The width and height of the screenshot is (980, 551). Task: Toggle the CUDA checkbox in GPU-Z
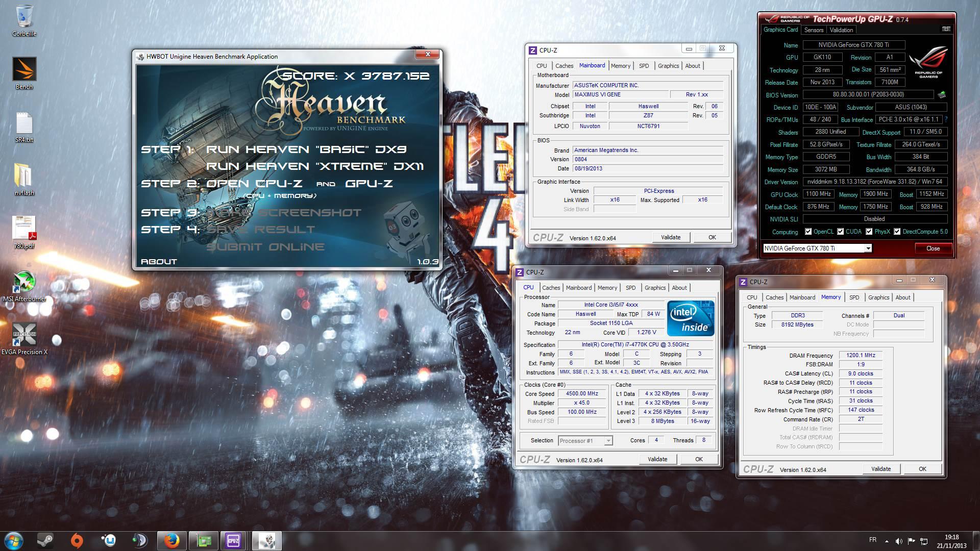pos(840,232)
